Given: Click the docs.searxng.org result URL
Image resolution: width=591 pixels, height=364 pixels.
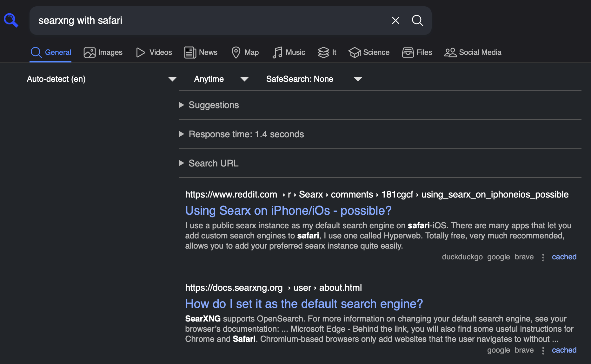Looking at the screenshot, I should click(x=273, y=288).
